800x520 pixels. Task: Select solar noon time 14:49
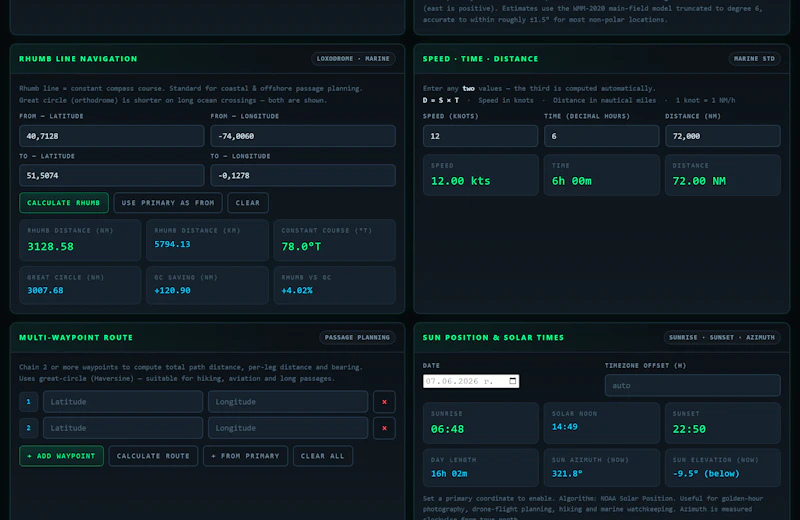pyautogui.click(x=565, y=427)
